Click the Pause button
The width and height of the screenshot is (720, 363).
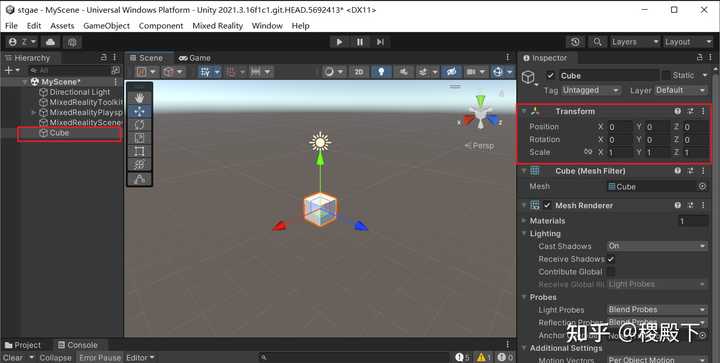tap(360, 42)
